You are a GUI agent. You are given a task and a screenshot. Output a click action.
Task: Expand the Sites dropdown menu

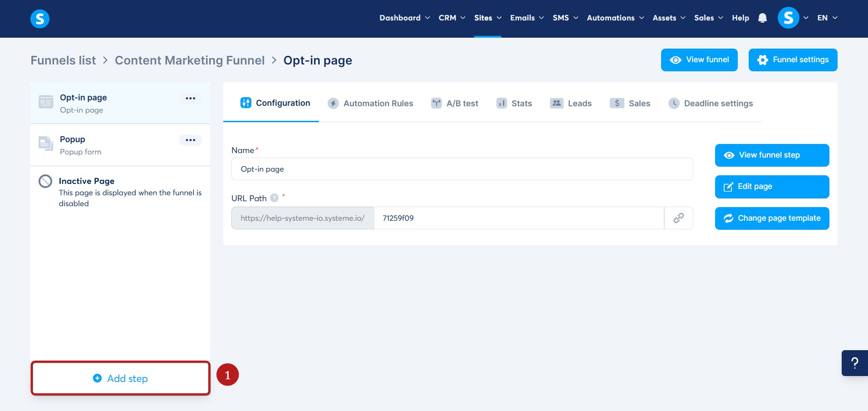pos(488,18)
